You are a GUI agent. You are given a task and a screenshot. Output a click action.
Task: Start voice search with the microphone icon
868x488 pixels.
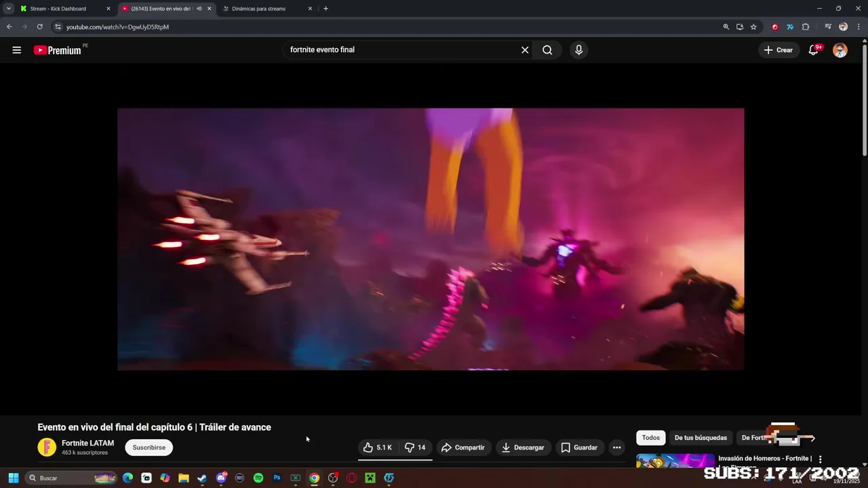click(578, 50)
